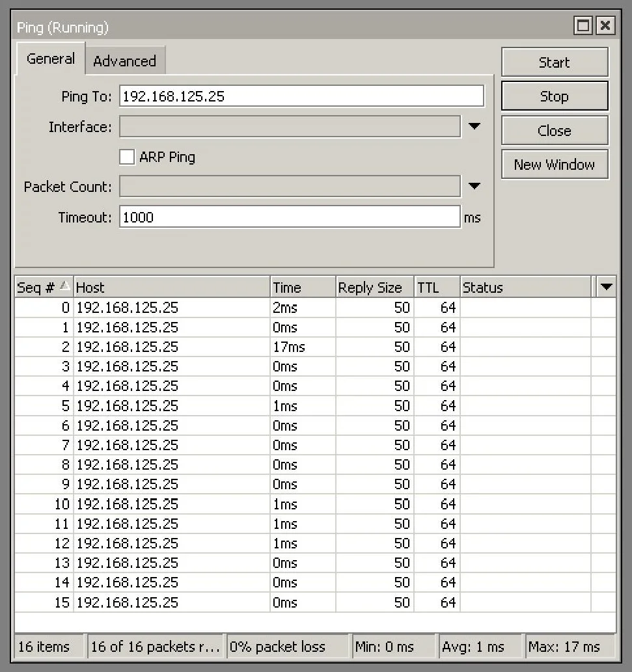Enable the ARP Ping checkbox
Image resolution: width=632 pixels, height=672 pixels.
coord(128,157)
